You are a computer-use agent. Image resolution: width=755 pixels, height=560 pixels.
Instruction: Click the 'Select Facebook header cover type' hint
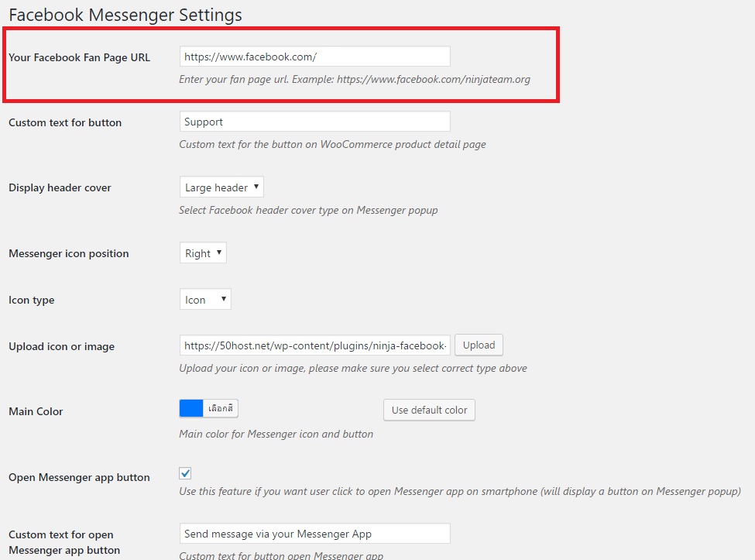308,211
